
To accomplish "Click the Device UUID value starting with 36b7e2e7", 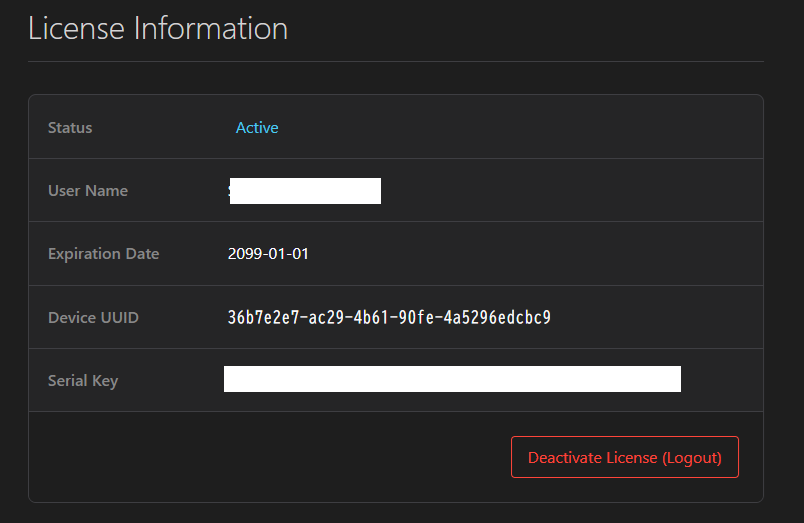I will coord(389,318).
